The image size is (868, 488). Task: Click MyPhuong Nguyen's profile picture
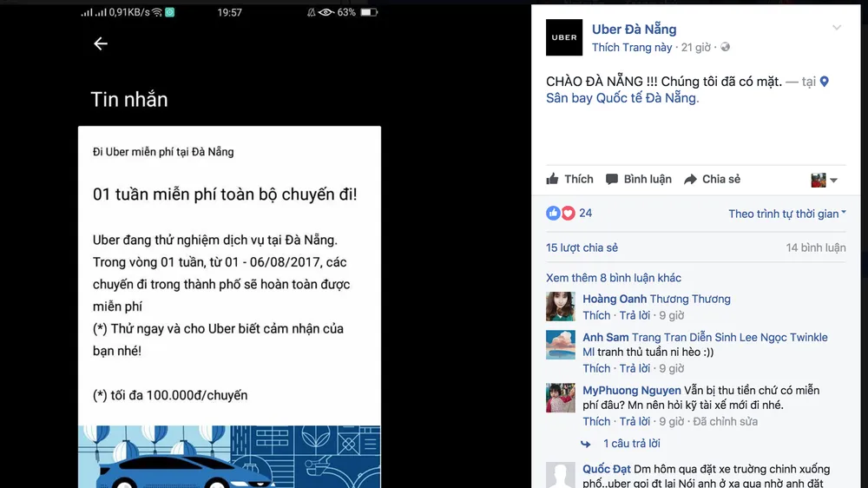(x=560, y=398)
